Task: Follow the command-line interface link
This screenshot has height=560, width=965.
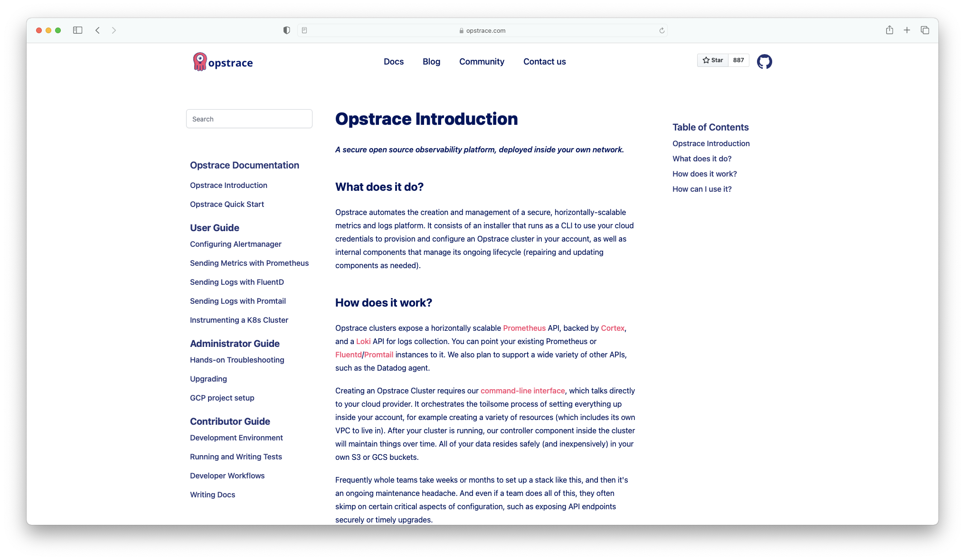Action: point(522,391)
